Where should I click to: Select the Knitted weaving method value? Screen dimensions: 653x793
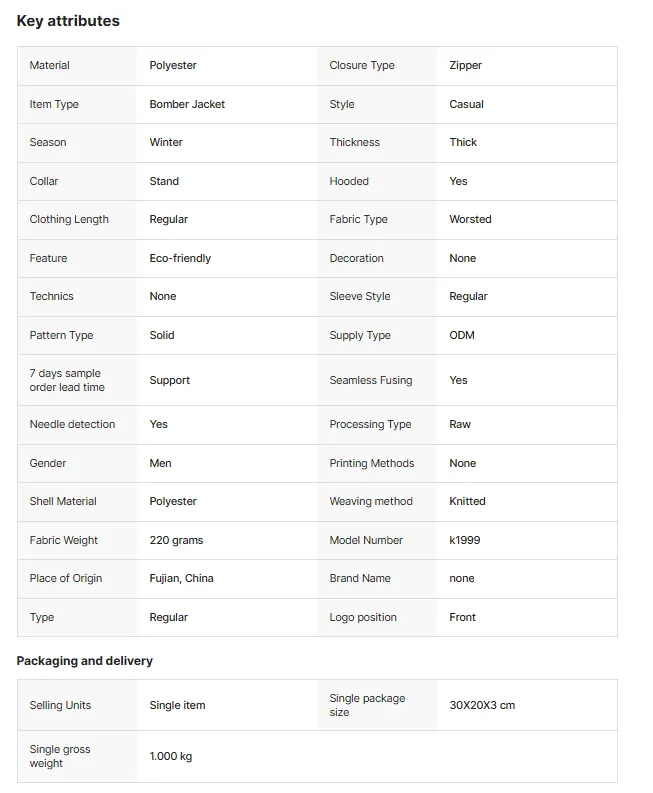click(x=467, y=501)
